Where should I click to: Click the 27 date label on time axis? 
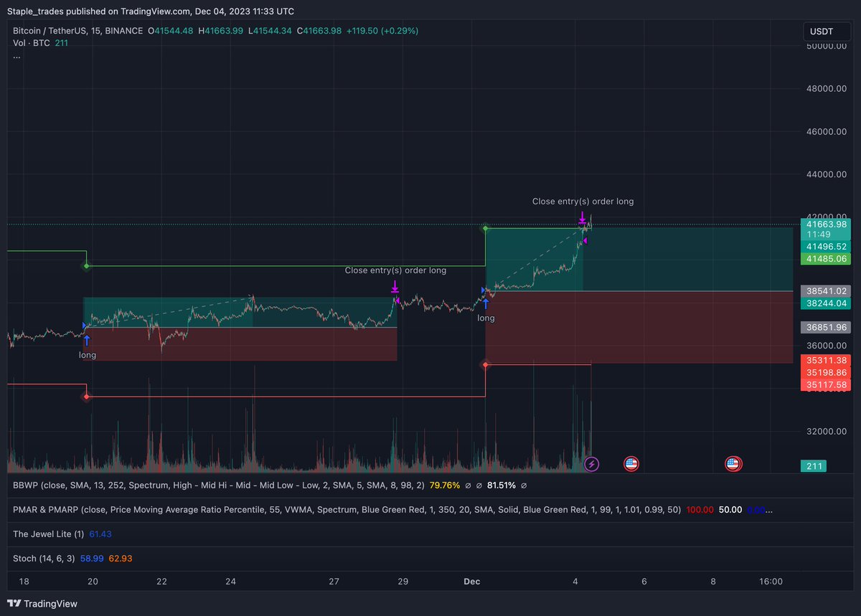coord(334,582)
